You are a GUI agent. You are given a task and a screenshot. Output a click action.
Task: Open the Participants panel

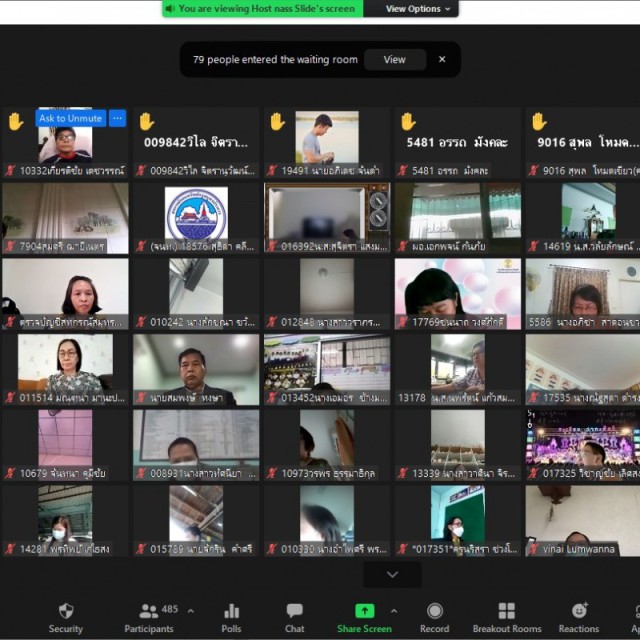tap(149, 618)
